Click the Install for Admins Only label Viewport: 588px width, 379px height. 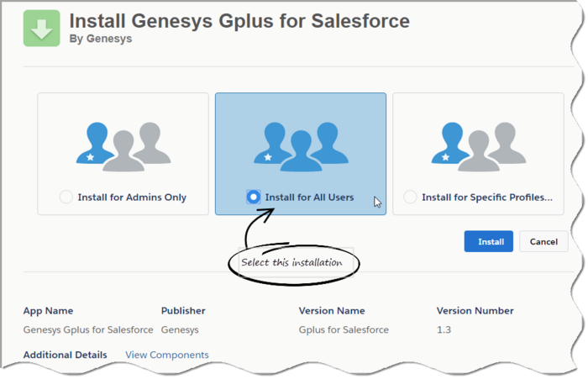[132, 197]
